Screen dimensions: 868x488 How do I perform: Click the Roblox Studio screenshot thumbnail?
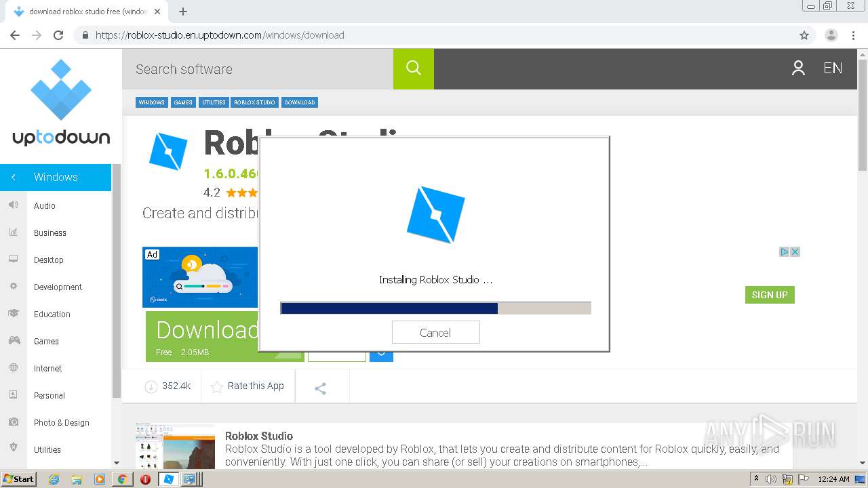coord(175,446)
